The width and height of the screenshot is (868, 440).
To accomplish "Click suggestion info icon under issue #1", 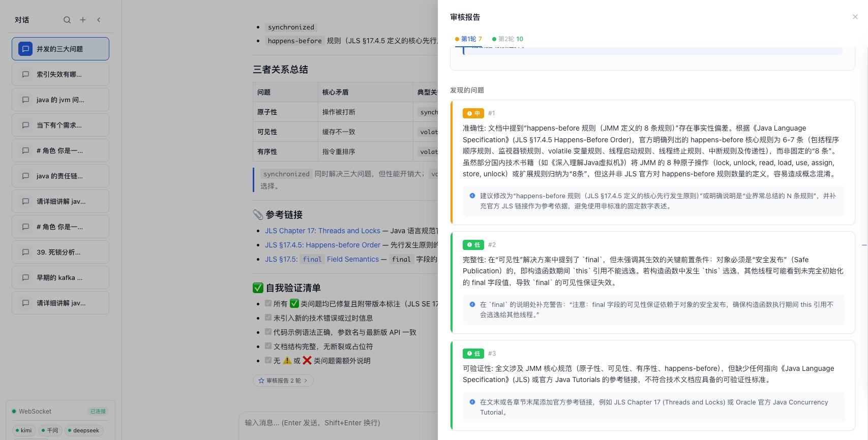I will point(472,196).
